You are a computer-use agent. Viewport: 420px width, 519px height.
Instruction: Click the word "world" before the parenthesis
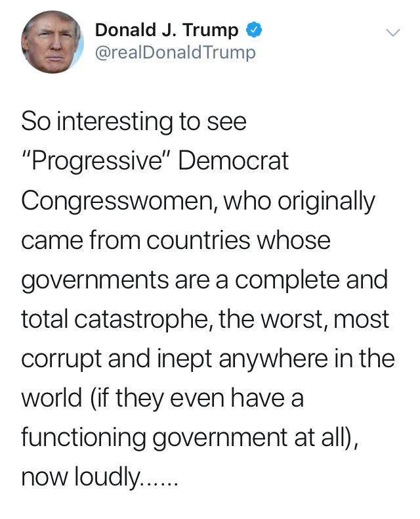click(x=52, y=398)
